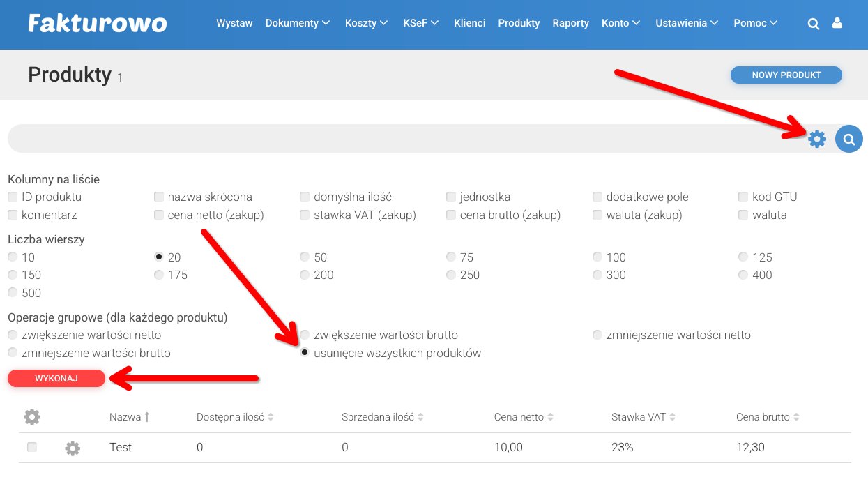Click the blue magnifier search button
The width and height of the screenshot is (868, 484).
[x=848, y=138]
